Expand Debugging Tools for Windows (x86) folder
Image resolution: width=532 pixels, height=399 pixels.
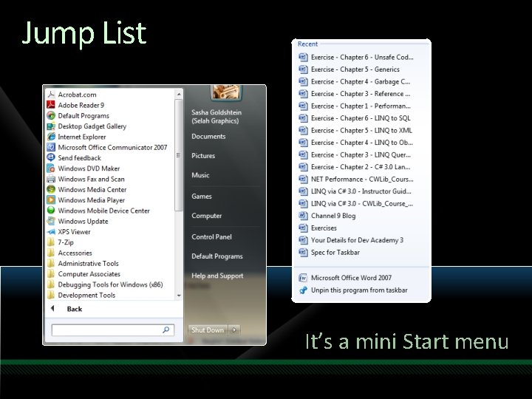point(106,284)
